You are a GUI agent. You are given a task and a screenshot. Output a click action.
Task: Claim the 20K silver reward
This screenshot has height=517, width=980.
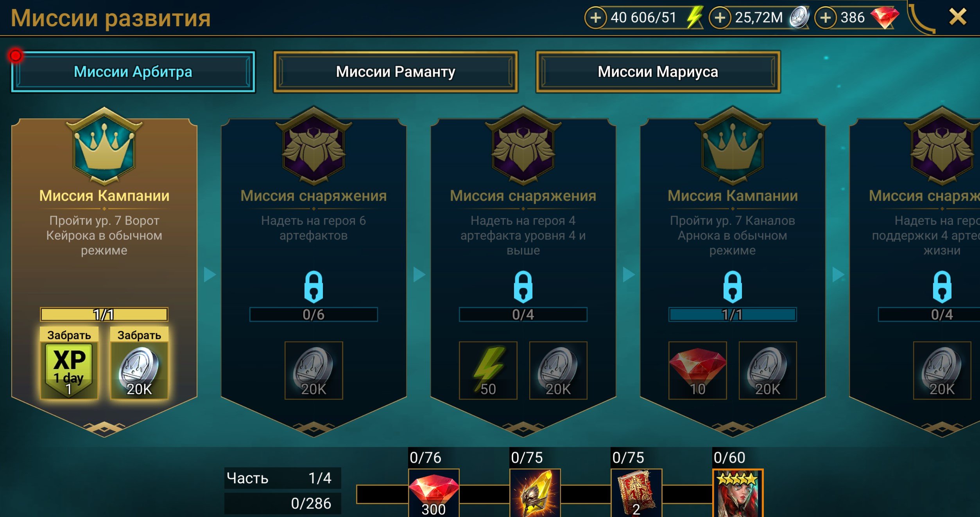click(139, 363)
